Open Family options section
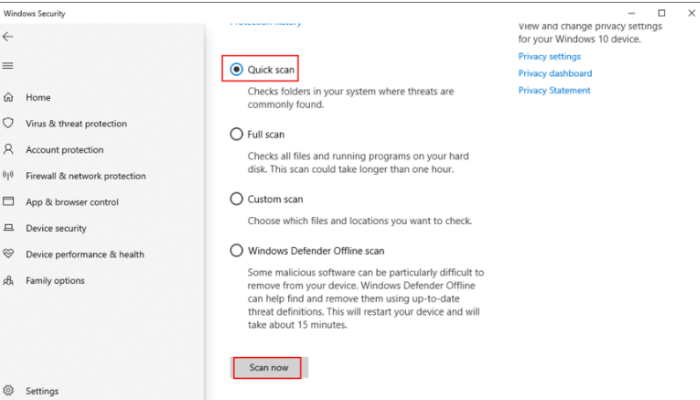700x400 pixels. click(55, 281)
